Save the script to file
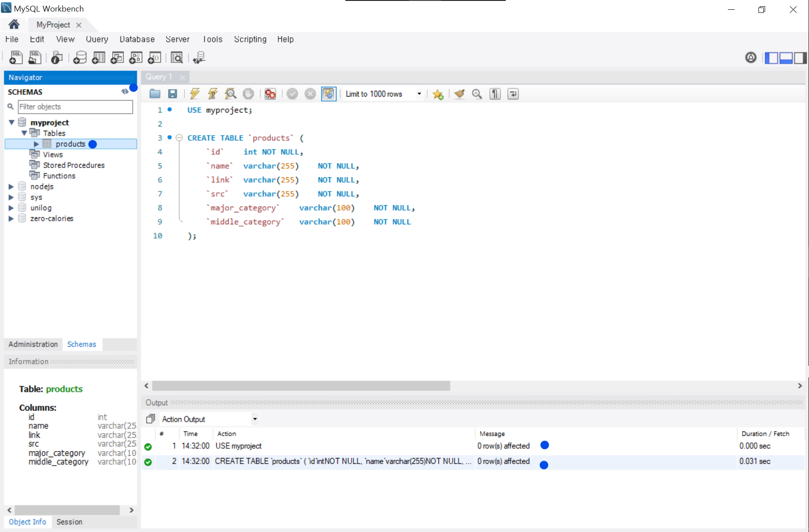This screenshot has height=532, width=809. [x=172, y=94]
